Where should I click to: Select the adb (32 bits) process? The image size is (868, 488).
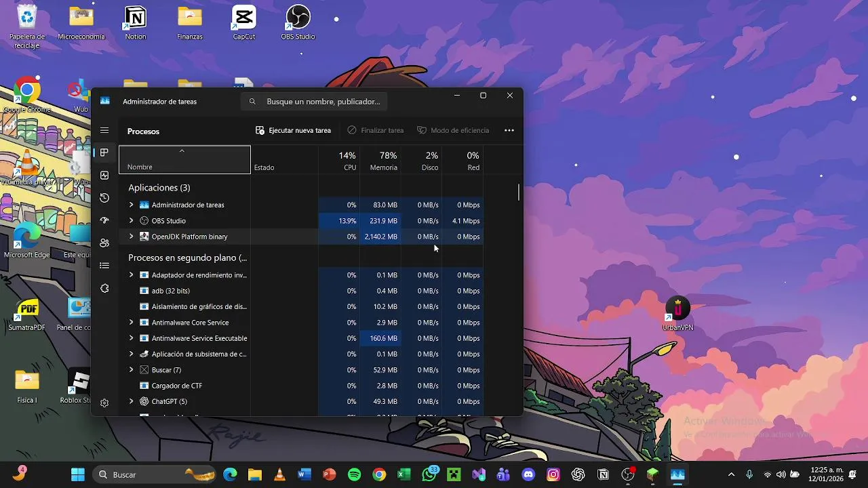(x=170, y=291)
